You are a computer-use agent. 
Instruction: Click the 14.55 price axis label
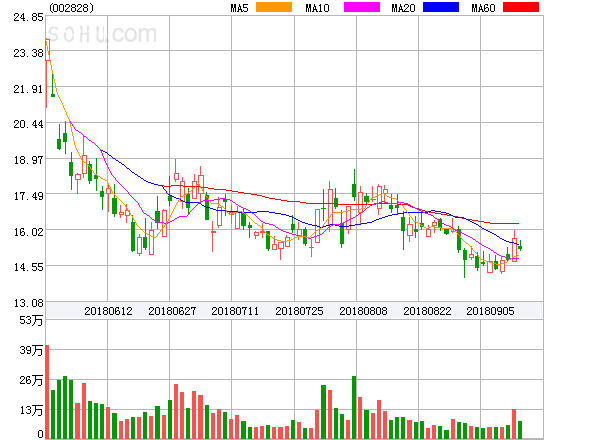click(28, 267)
